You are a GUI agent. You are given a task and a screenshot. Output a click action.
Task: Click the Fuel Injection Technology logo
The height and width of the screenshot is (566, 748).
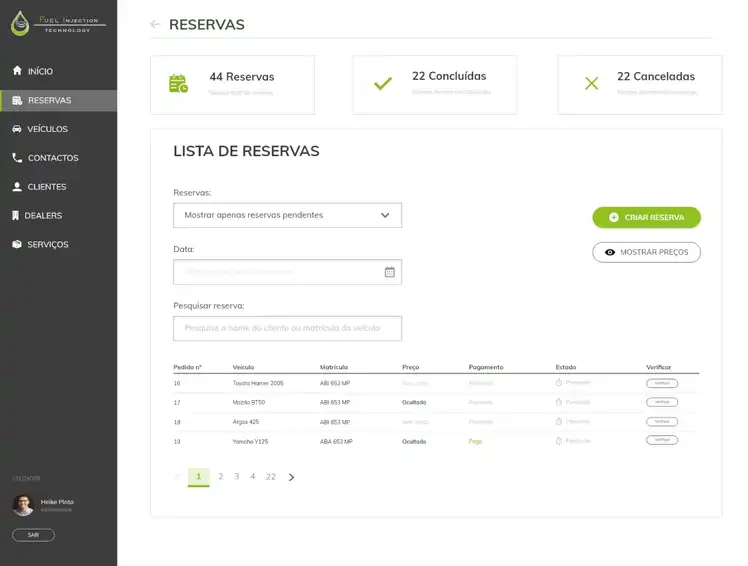[x=57, y=23]
